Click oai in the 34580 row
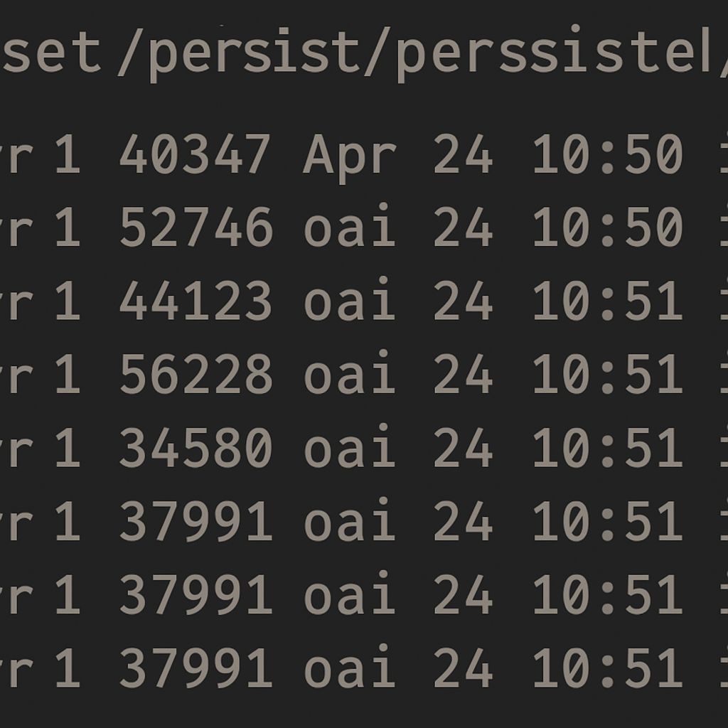 pyautogui.click(x=349, y=448)
